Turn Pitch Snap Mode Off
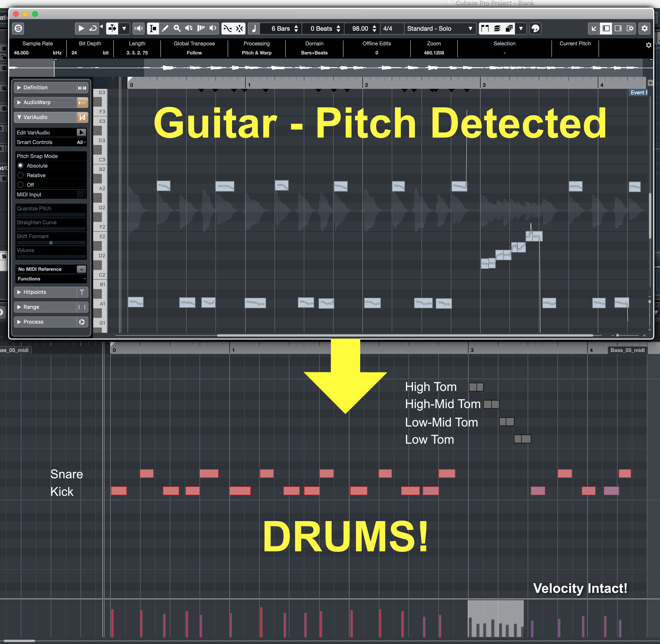This screenshot has width=660, height=644. (21, 185)
